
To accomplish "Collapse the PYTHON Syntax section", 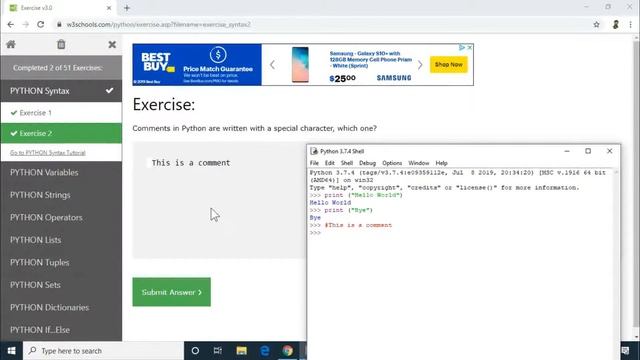I will pyautogui.click(x=61, y=91).
